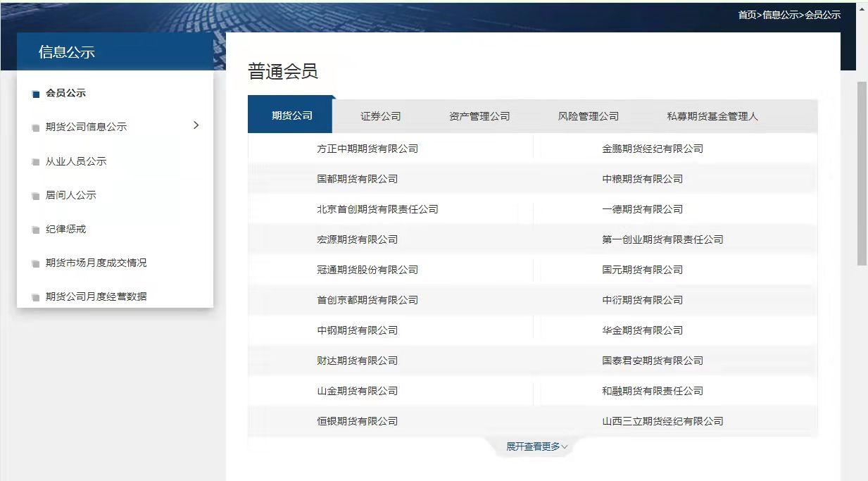Switch to the 证券公司 tab

pyautogui.click(x=381, y=116)
